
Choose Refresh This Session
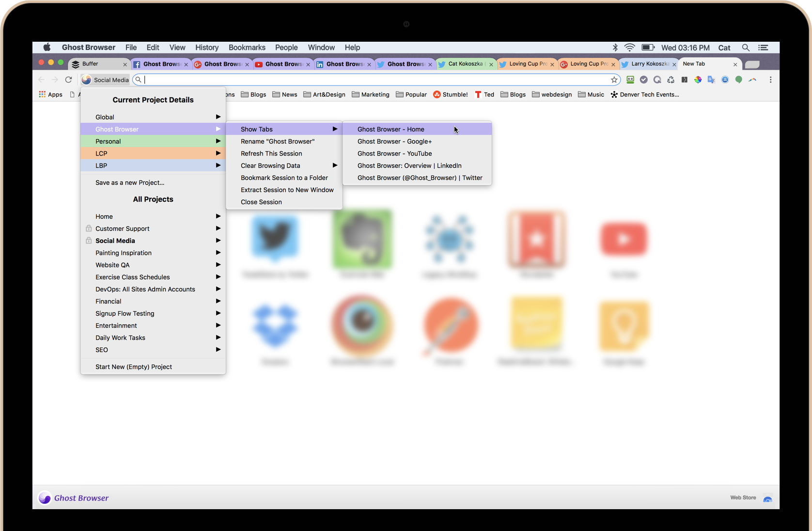click(x=284, y=153)
